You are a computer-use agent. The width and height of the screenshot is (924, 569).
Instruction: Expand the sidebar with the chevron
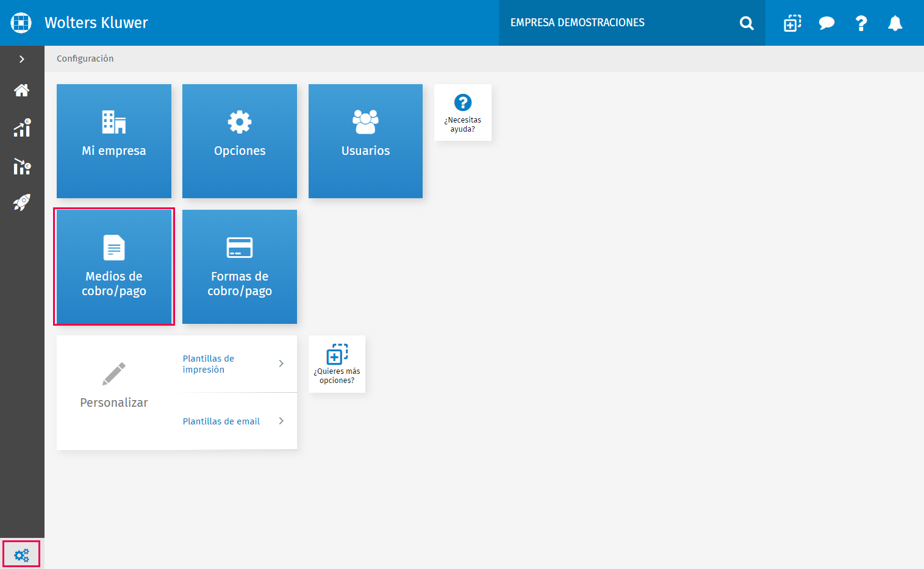point(22,59)
